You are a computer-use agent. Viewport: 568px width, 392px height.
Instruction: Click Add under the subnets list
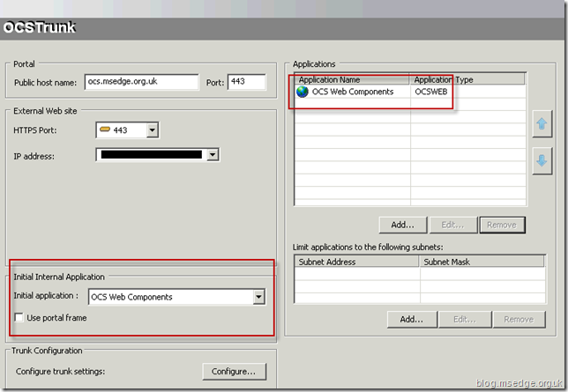point(412,319)
